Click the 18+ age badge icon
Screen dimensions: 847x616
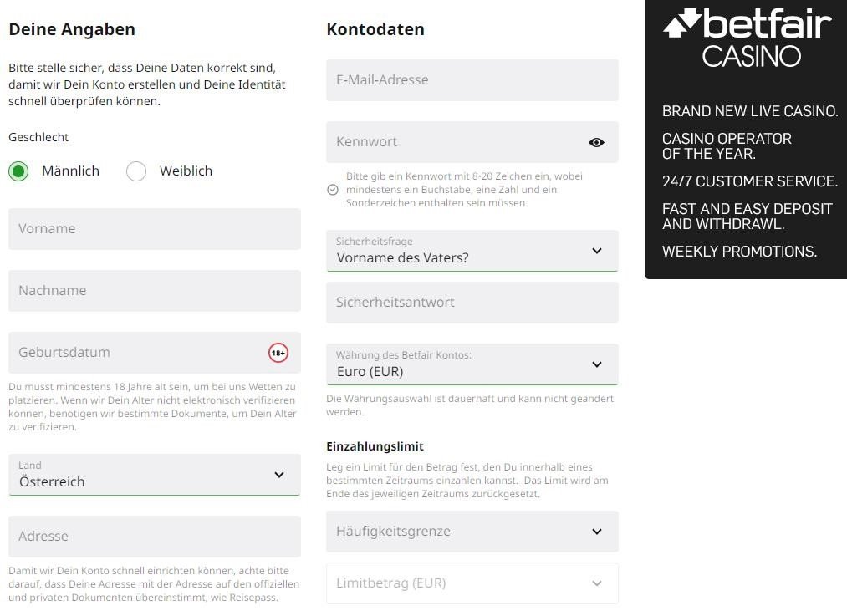click(278, 353)
